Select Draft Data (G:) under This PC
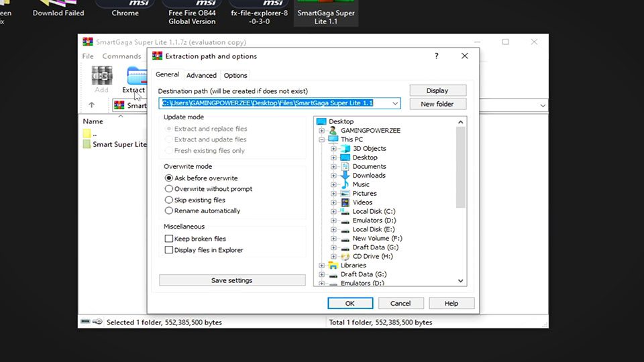This screenshot has width=644, height=362. [375, 247]
